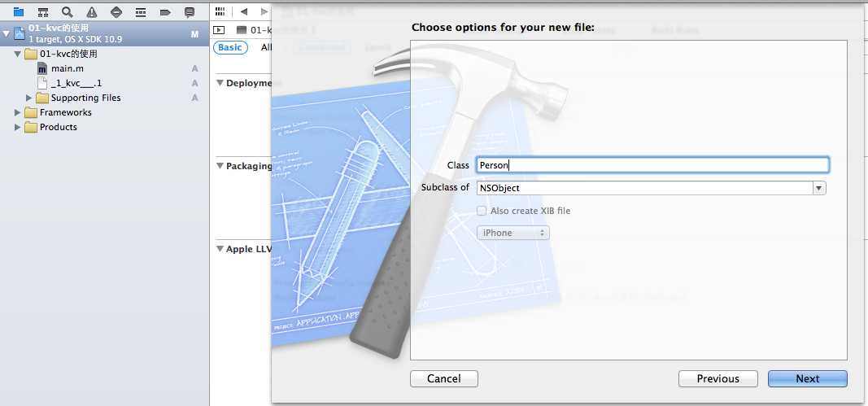Collapse the Deployment settings section
Viewport: 868px width, 406px height.
coord(220,83)
